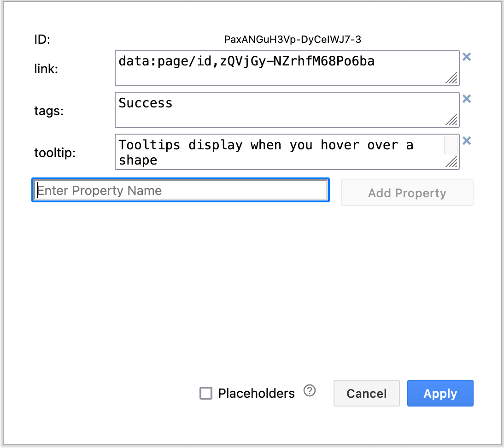Click the X icon to remove link property
This screenshot has width=504, height=448.
point(467,56)
